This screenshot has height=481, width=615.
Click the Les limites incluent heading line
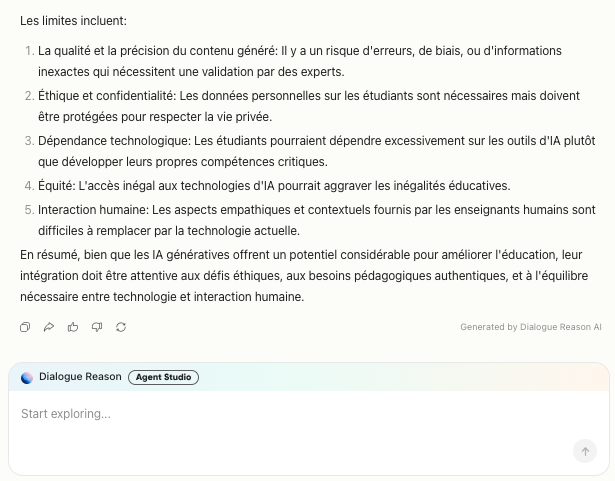(x=73, y=21)
